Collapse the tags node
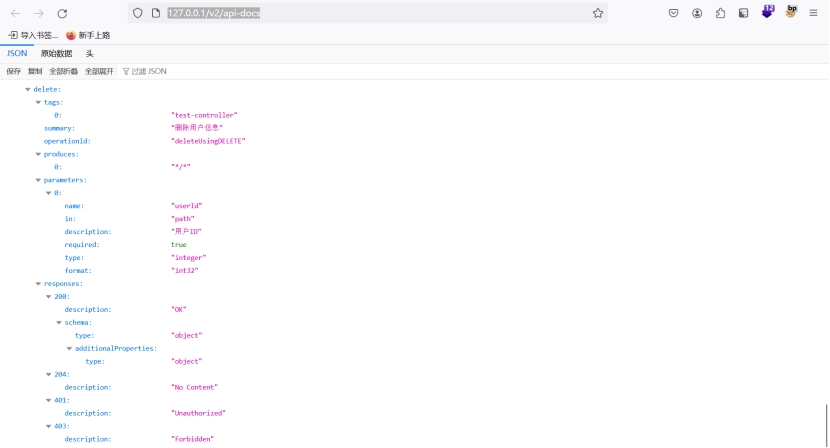The height and width of the screenshot is (448, 830). (38, 102)
